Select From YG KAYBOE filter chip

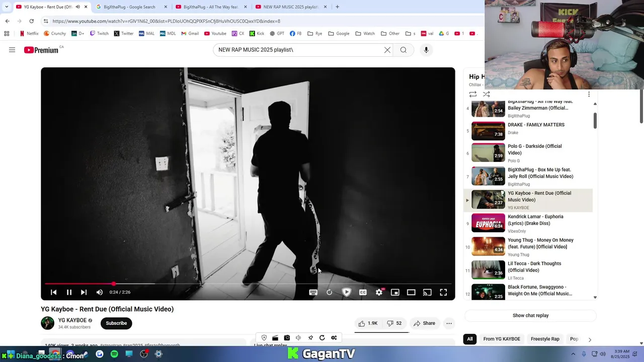(x=502, y=339)
